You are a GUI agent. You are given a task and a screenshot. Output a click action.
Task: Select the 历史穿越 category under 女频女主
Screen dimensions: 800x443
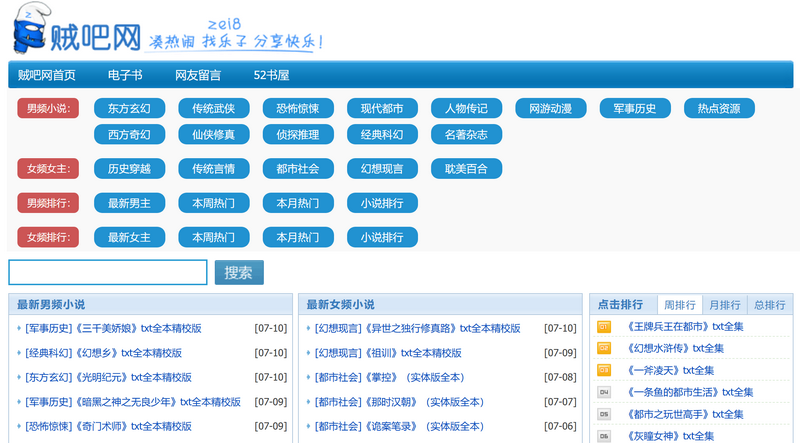coord(129,169)
